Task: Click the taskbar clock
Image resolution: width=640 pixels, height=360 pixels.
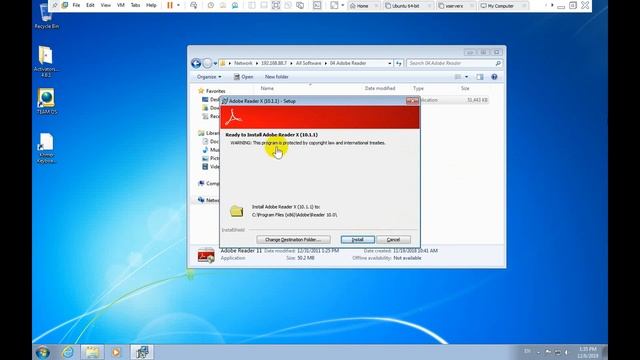Action: (x=588, y=353)
